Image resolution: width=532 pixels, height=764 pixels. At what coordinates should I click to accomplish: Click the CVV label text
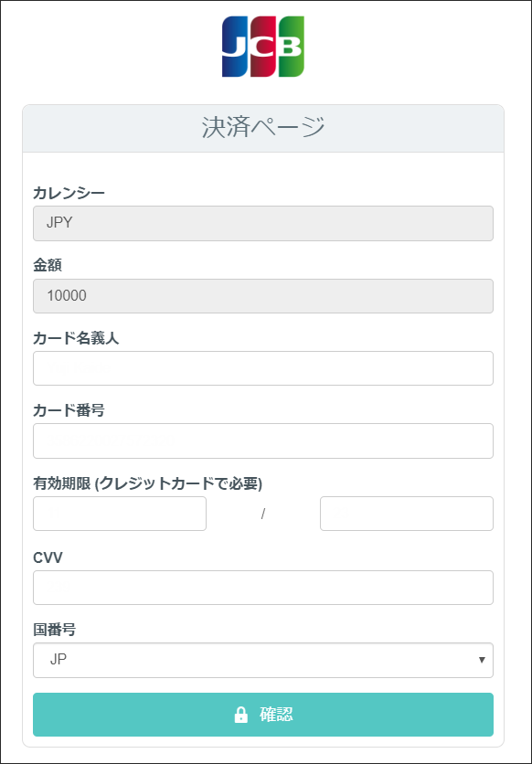tap(48, 557)
